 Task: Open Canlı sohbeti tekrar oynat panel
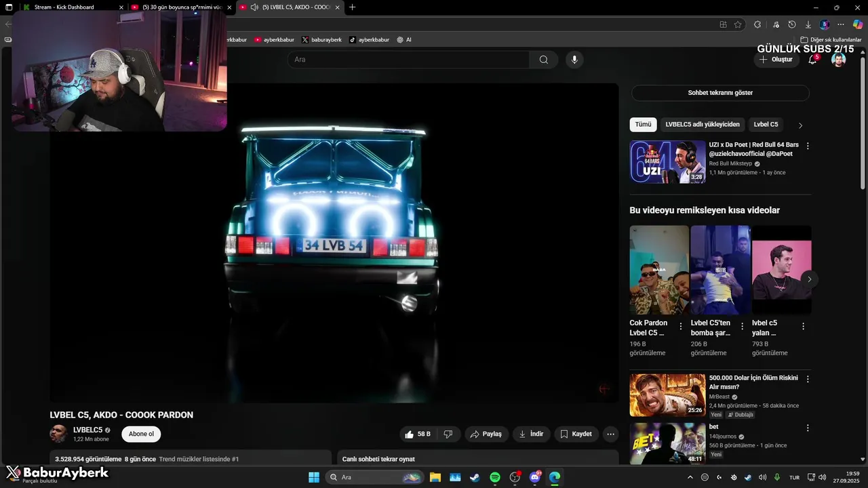click(x=478, y=459)
